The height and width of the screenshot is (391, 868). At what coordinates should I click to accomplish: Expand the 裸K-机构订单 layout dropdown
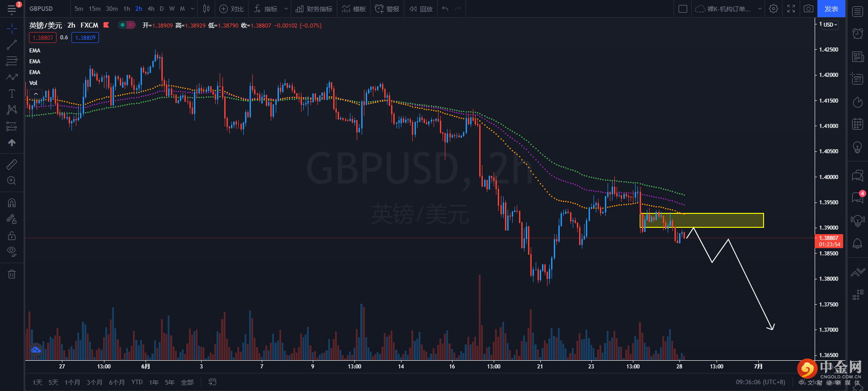pyautogui.click(x=759, y=9)
